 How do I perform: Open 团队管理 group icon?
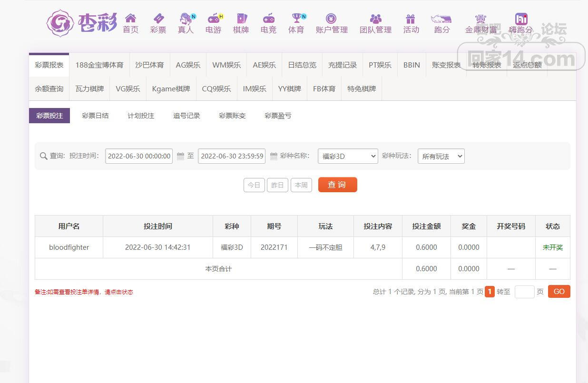coord(375,19)
